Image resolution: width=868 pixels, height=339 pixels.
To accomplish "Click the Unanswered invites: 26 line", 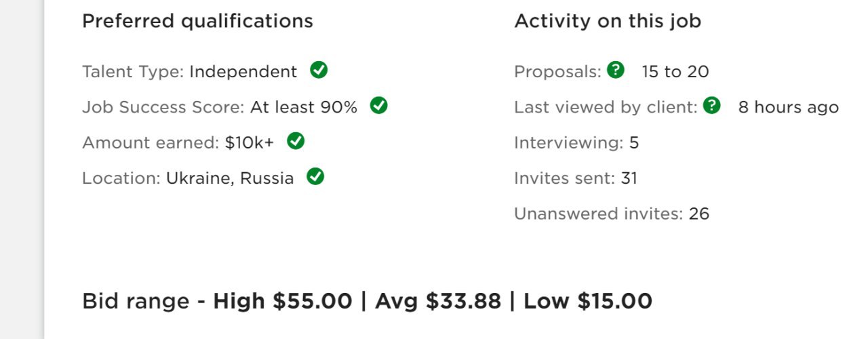I will point(612,214).
